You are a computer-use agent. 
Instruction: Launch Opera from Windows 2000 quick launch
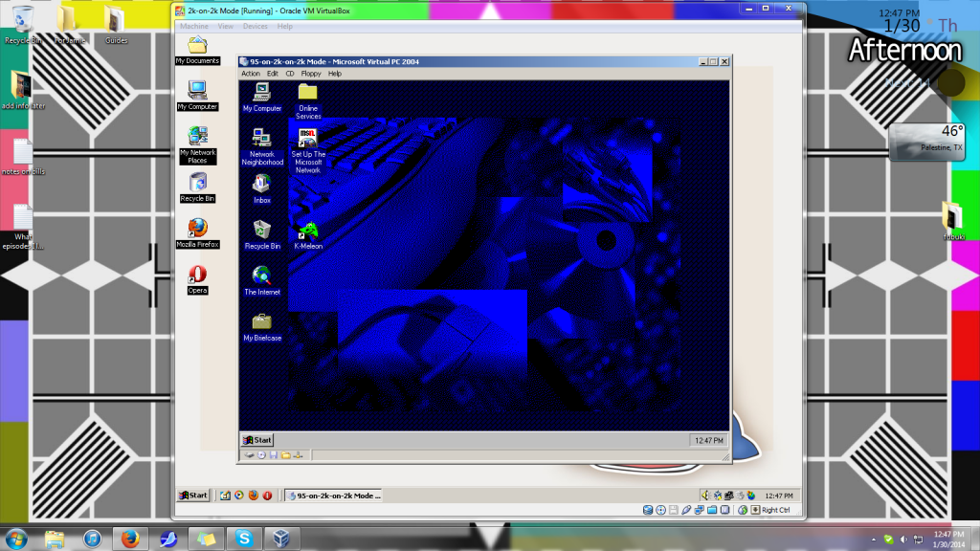click(268, 496)
